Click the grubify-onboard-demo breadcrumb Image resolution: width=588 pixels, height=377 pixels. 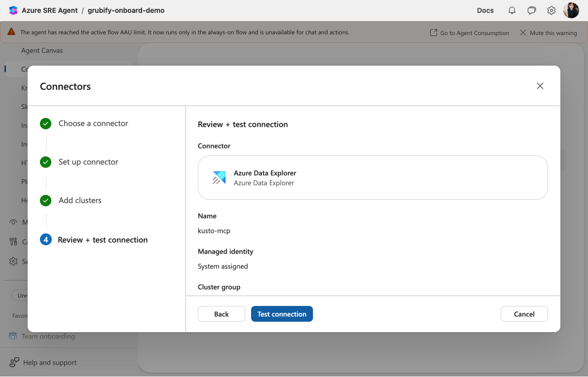coord(126,10)
